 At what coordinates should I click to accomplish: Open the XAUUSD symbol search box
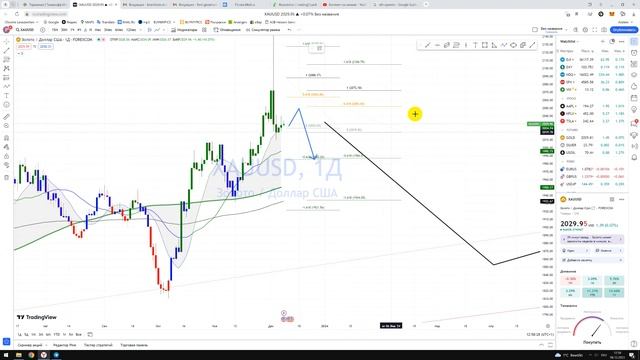25,30
